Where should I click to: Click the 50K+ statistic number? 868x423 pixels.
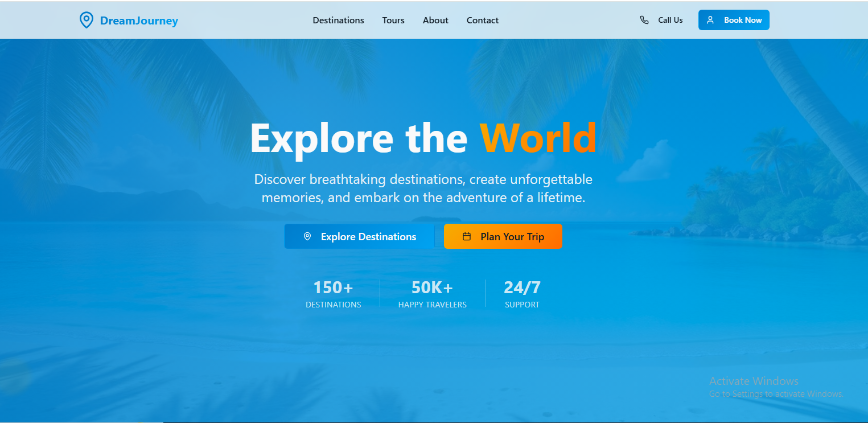point(432,288)
